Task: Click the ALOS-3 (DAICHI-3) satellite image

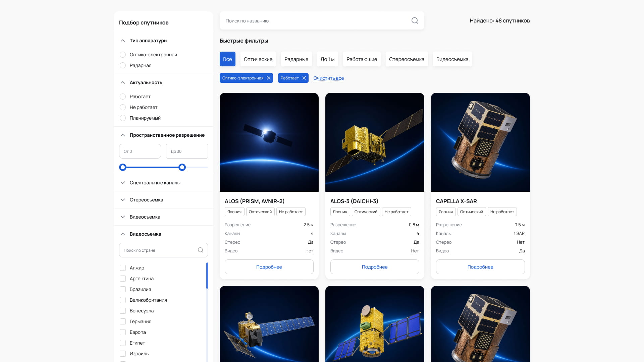Action: [375, 142]
